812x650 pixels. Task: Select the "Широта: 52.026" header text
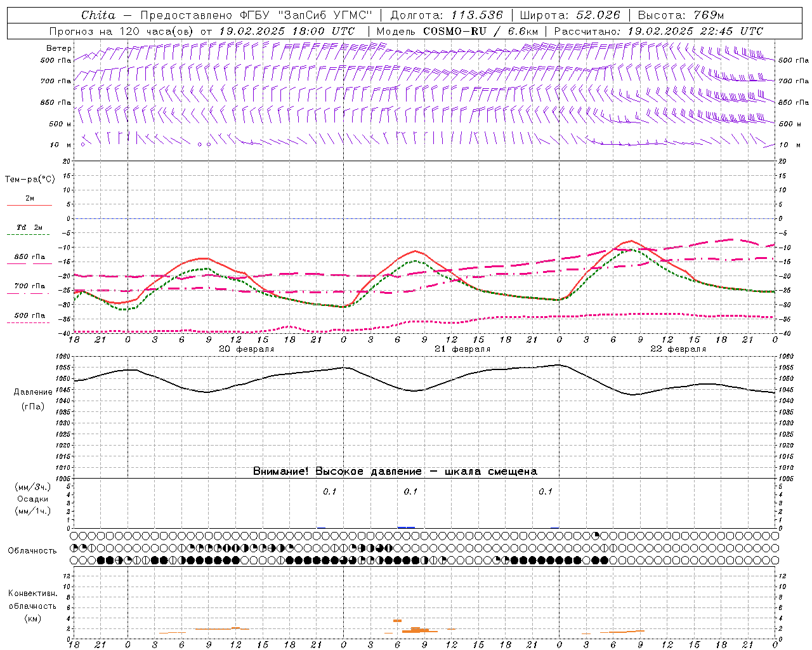click(x=570, y=15)
